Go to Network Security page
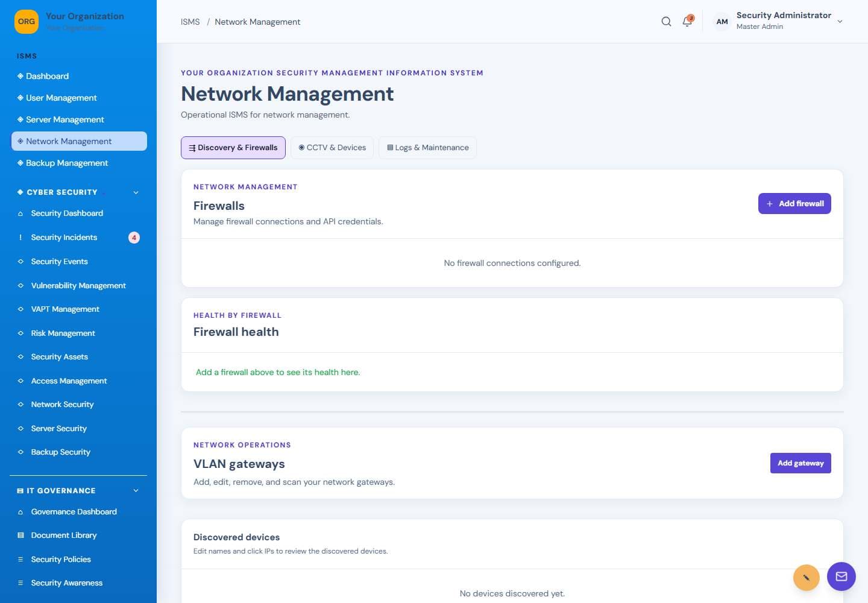This screenshot has height=603, width=868. (x=63, y=405)
